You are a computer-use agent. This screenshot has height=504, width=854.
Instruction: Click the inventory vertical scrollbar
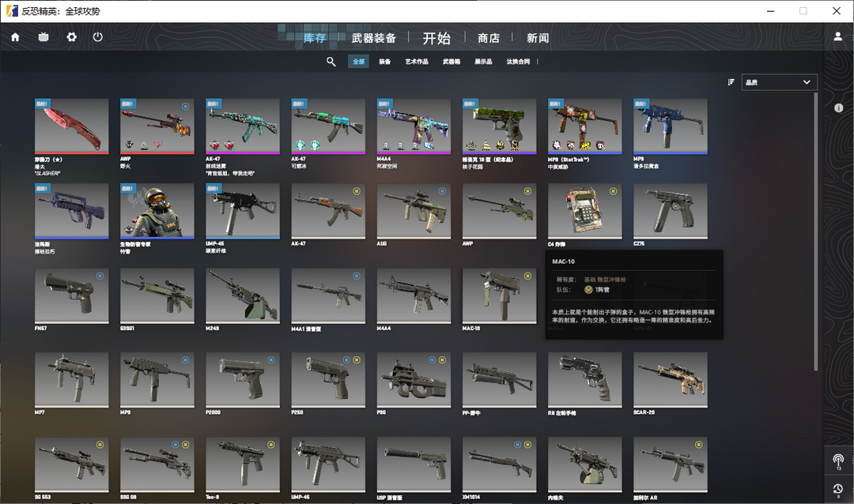tap(818, 229)
